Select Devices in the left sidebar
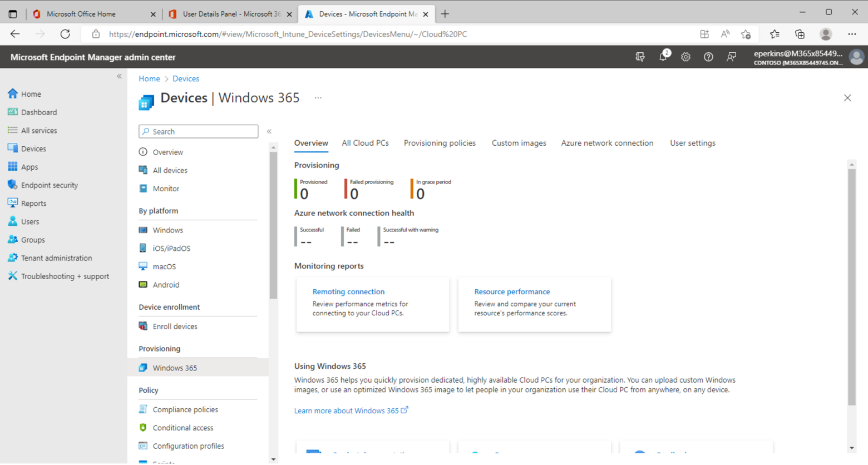Viewport: 868px width, 465px height. [x=27, y=149]
